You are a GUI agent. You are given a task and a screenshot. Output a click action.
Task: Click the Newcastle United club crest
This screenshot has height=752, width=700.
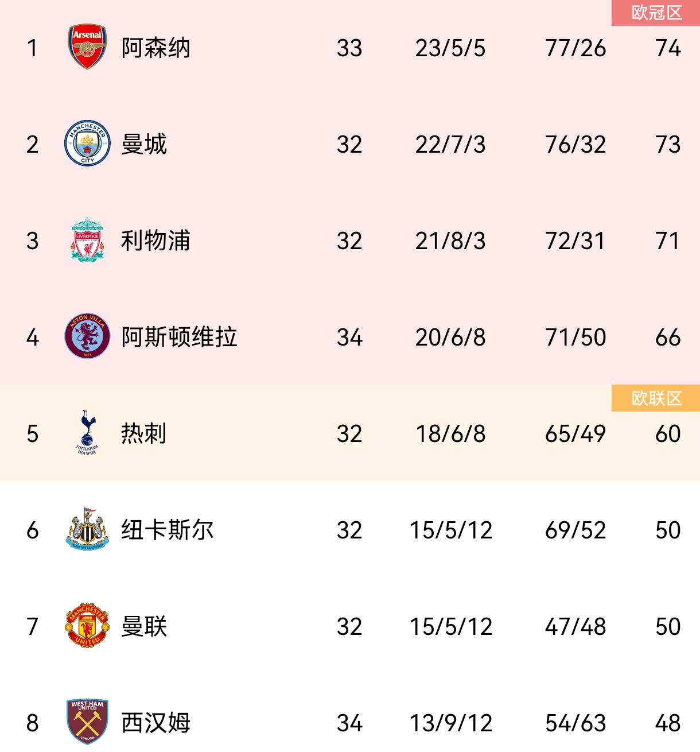(87, 529)
